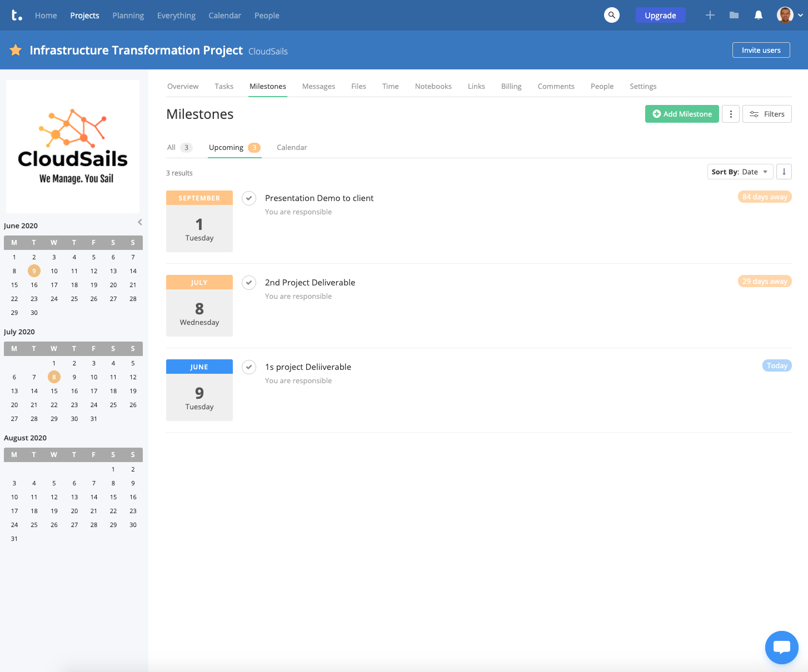Viewport: 808px width, 672px height.
Task: Click the plus quick-add icon
Action: tap(710, 15)
